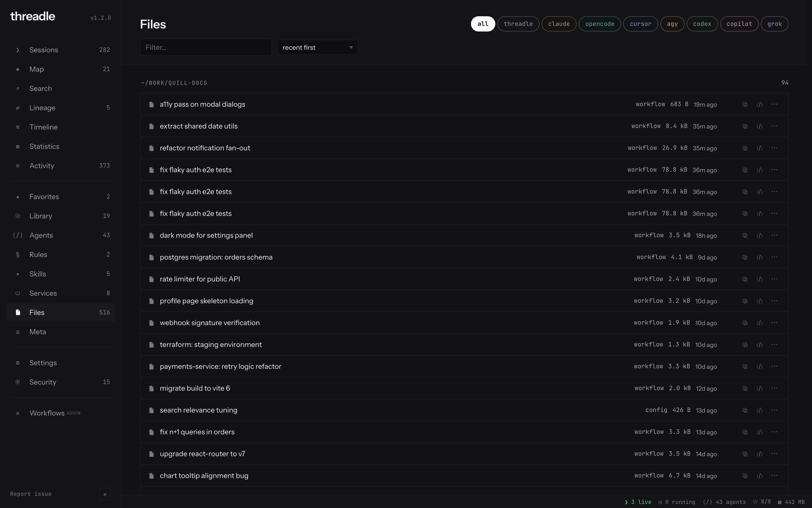Click the '442 MB' memory status entry
This screenshot has width=812, height=508.
coord(791,502)
